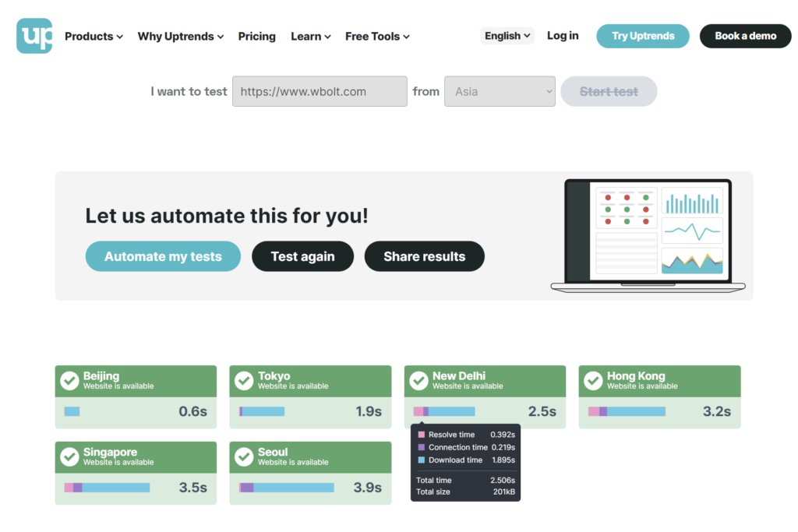Click the laptop dashboard illustration
This screenshot has height=532, width=798.
(648, 235)
